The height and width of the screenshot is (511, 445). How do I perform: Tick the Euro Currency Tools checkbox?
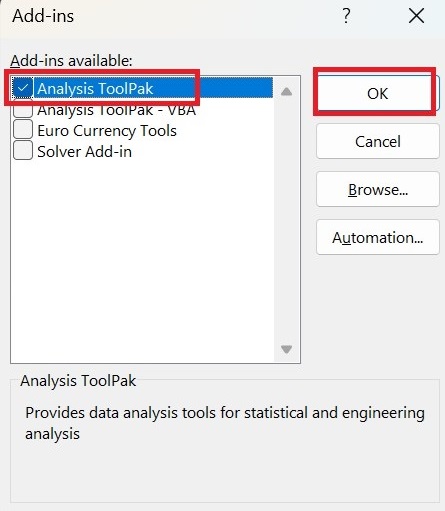click(x=23, y=130)
